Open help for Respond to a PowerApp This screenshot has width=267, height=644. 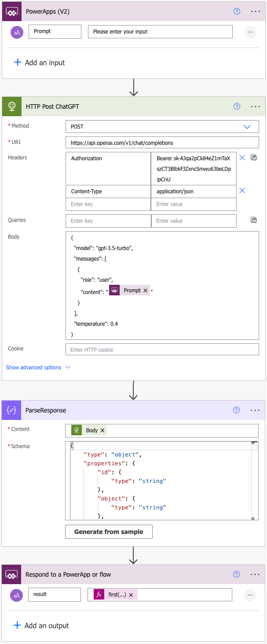[x=237, y=574]
